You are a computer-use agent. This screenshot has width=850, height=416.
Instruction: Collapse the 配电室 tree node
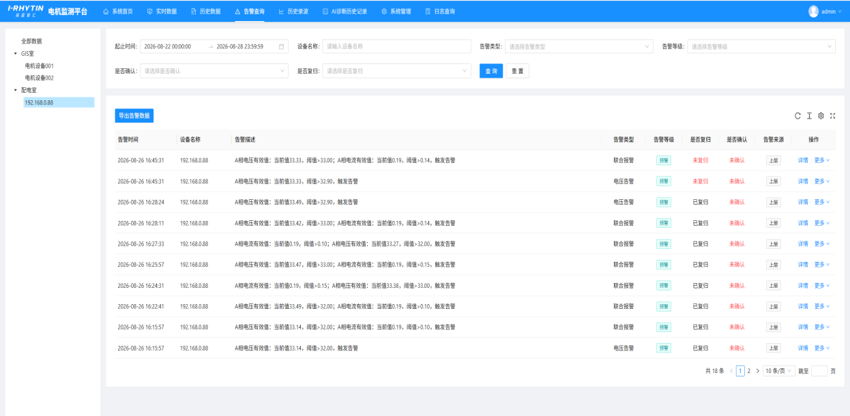point(15,90)
